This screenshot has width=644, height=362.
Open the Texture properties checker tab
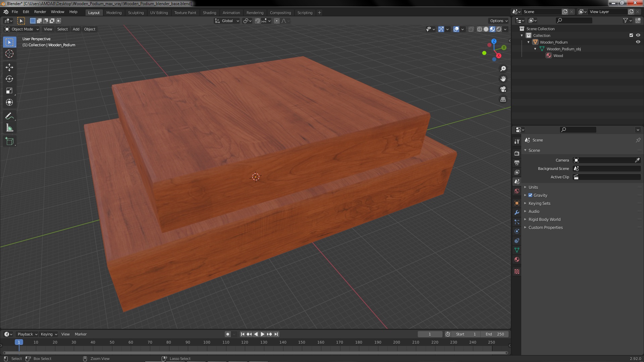click(517, 271)
